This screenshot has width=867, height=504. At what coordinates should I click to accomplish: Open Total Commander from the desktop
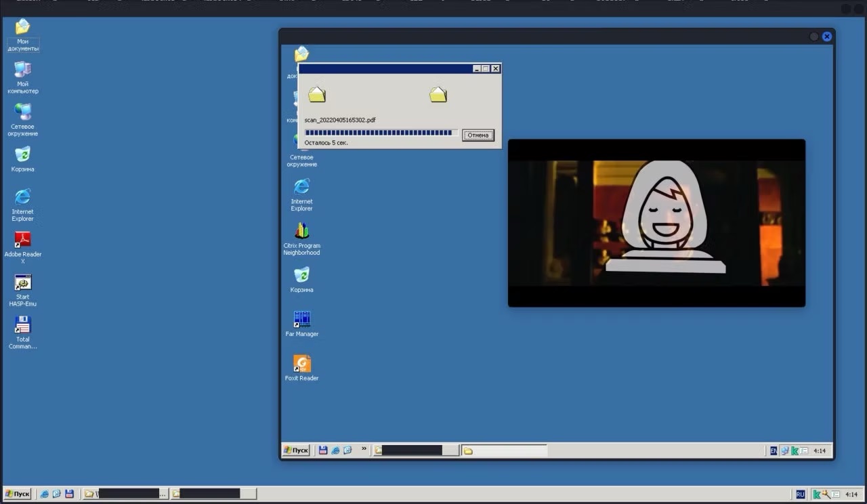23,326
